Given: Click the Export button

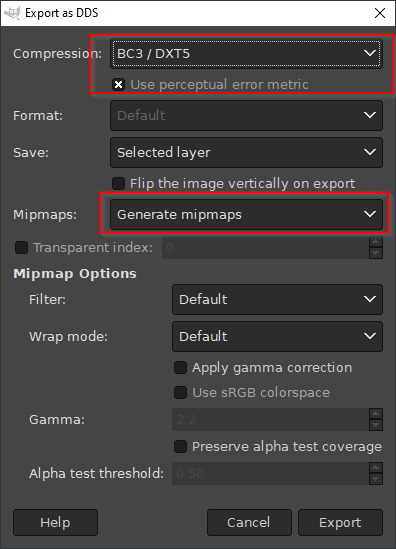Looking at the screenshot, I should coord(340,522).
